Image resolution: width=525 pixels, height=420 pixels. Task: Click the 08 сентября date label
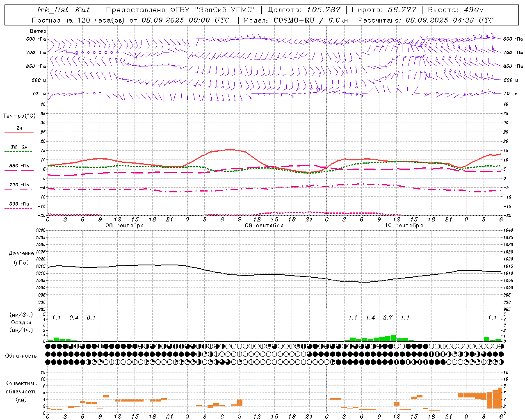click(124, 226)
